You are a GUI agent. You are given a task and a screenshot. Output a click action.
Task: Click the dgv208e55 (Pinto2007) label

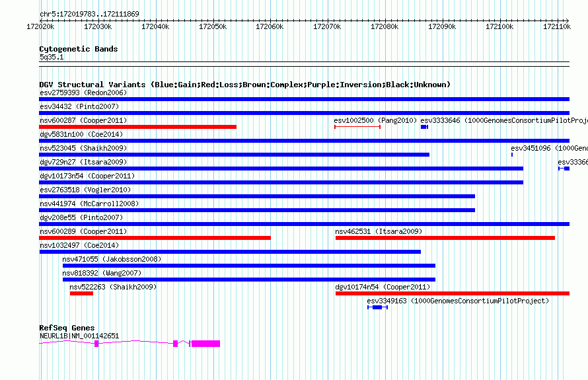click(x=81, y=217)
